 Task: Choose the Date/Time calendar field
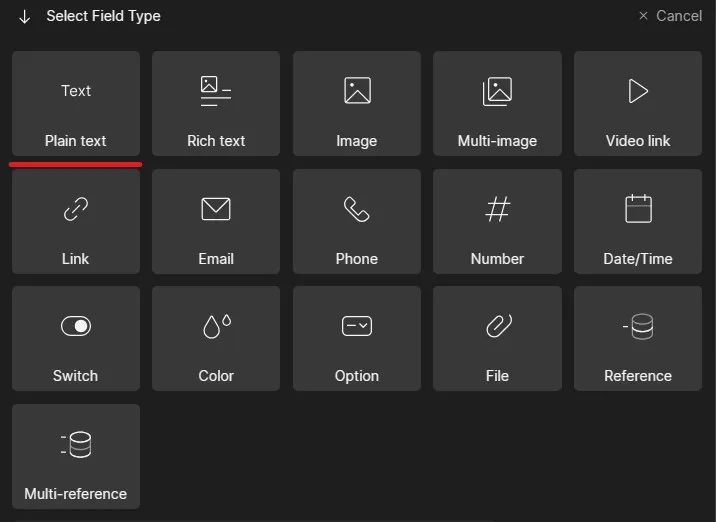(638, 222)
